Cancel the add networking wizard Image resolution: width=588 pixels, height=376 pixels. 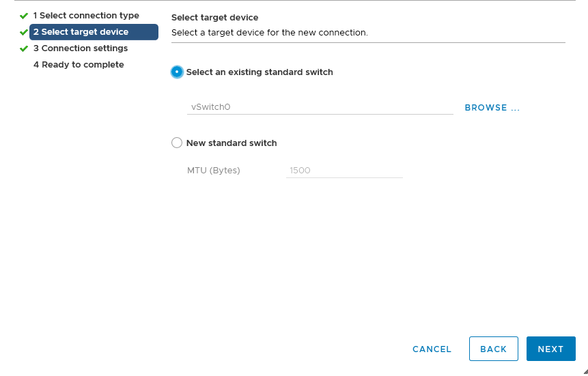(x=432, y=349)
